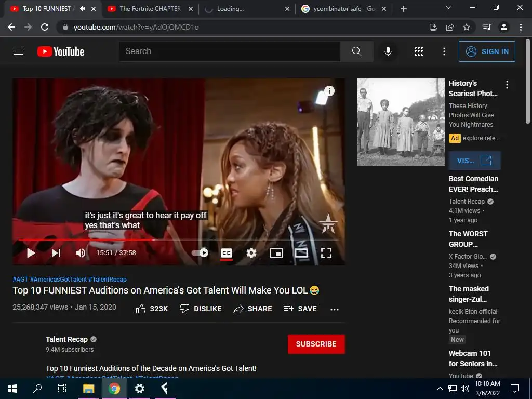This screenshot has width=532, height=399.
Task: Open the tab search chevron
Action: tap(448, 7)
